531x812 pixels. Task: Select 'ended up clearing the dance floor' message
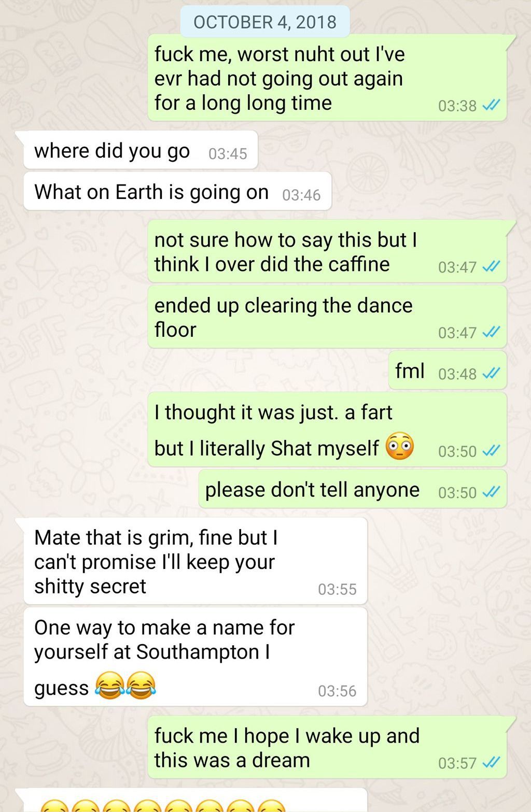(x=327, y=317)
